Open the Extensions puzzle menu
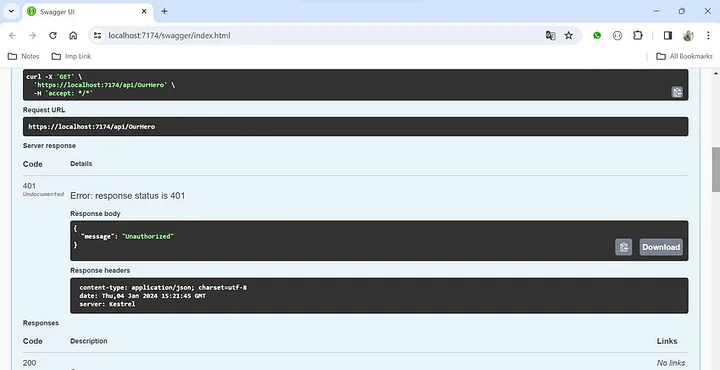The image size is (720, 370). coord(638,35)
